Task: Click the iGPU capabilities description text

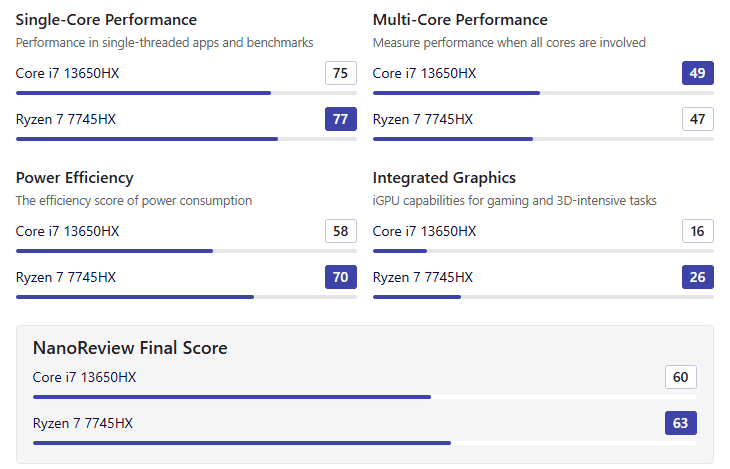Action: coord(514,200)
